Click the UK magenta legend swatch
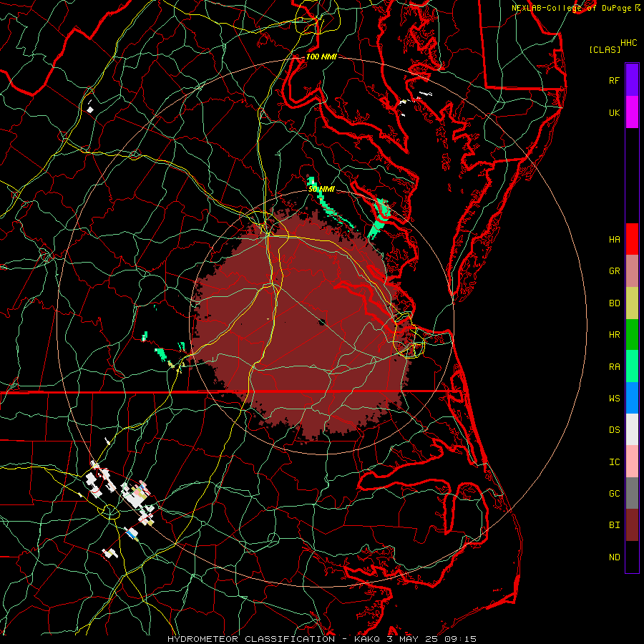 (x=632, y=112)
